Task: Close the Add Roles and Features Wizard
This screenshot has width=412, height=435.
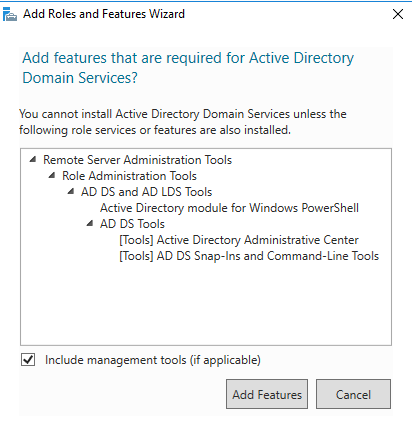Action: coord(398,14)
